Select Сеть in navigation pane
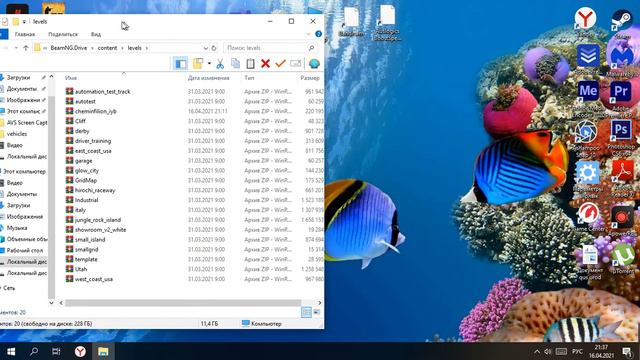The height and width of the screenshot is (360, 640). click(x=9, y=288)
